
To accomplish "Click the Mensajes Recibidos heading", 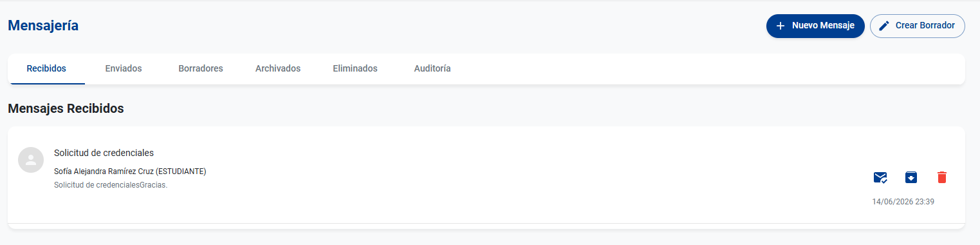I will coord(66,108).
